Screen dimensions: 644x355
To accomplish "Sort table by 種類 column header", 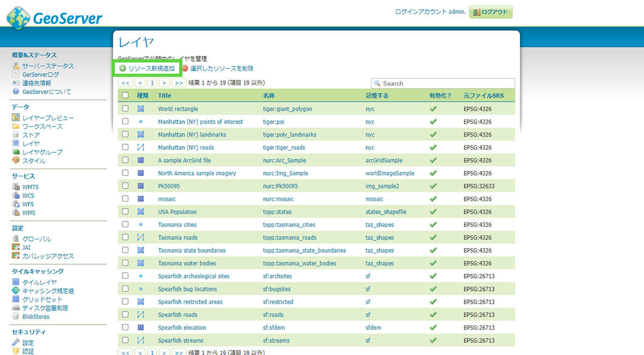I will [142, 95].
